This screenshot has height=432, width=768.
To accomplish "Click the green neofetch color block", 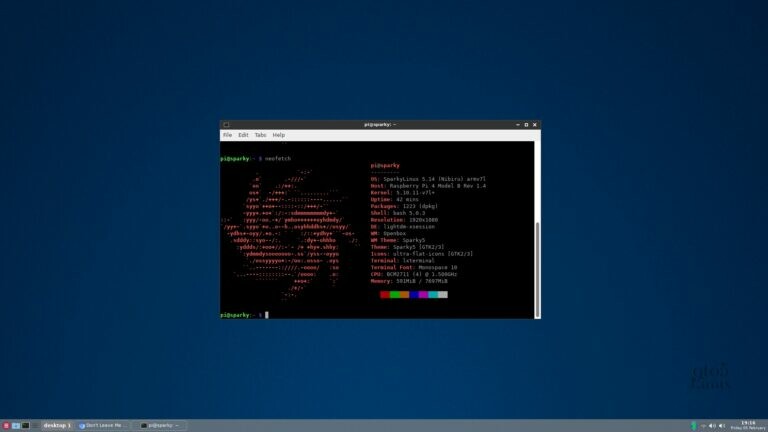I will pyautogui.click(x=395, y=294).
